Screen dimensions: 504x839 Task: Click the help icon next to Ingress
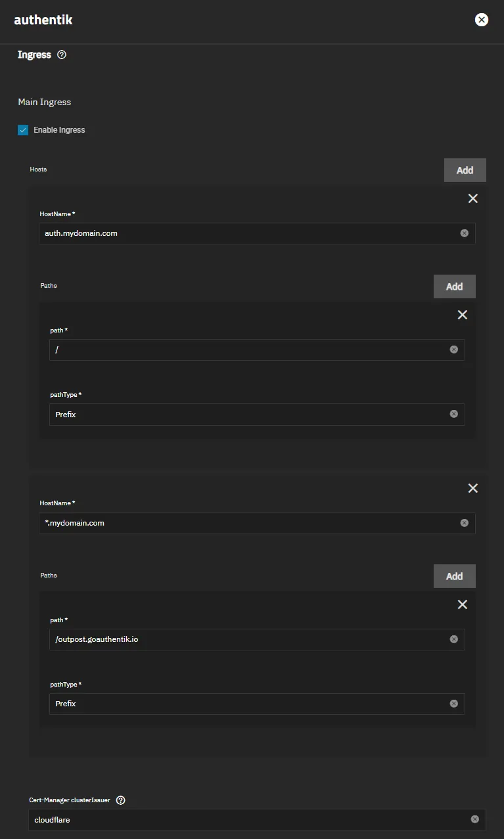(x=62, y=55)
